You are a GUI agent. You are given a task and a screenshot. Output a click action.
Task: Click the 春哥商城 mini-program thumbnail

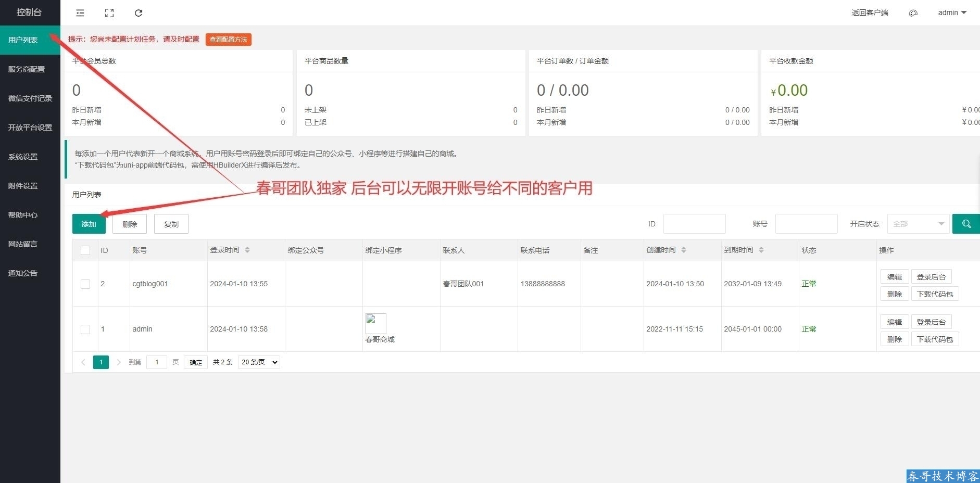tap(375, 324)
